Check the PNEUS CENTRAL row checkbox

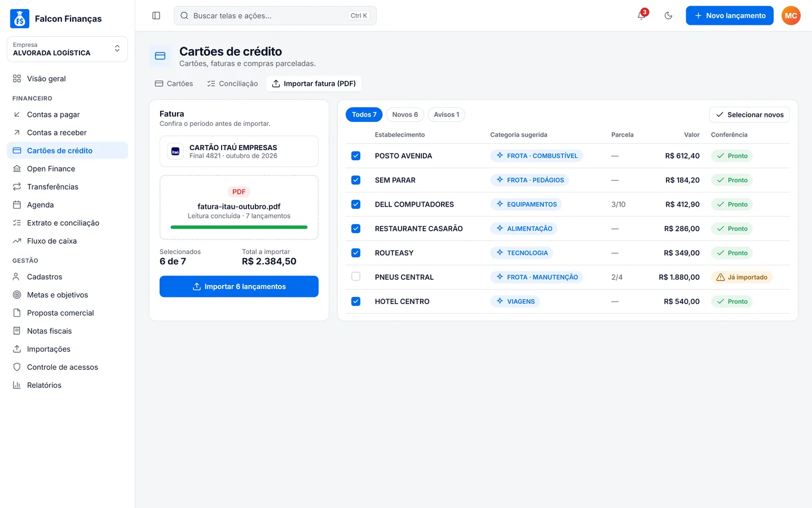356,277
